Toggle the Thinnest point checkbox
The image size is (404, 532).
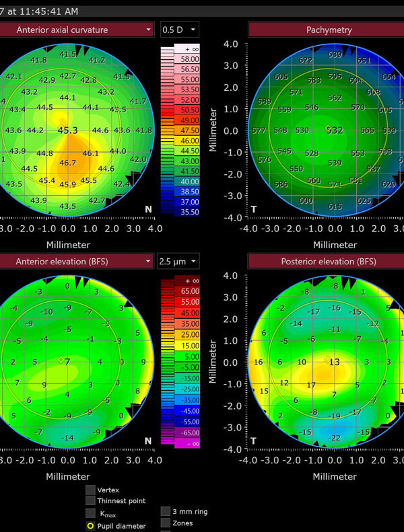(90, 500)
